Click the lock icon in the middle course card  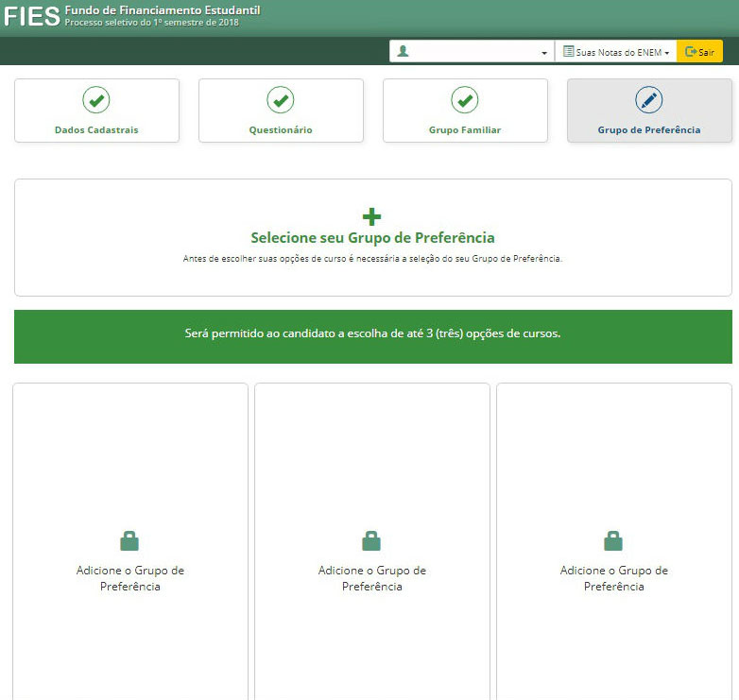pos(371,540)
